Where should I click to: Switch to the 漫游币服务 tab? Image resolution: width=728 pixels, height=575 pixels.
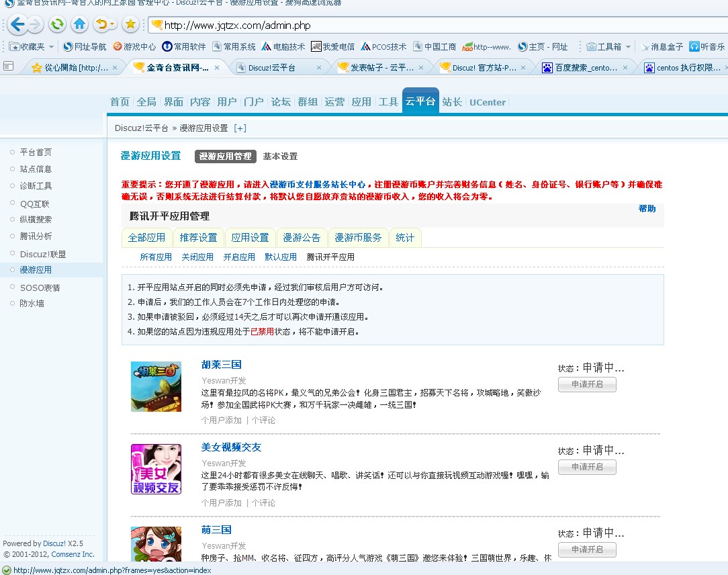click(x=358, y=238)
